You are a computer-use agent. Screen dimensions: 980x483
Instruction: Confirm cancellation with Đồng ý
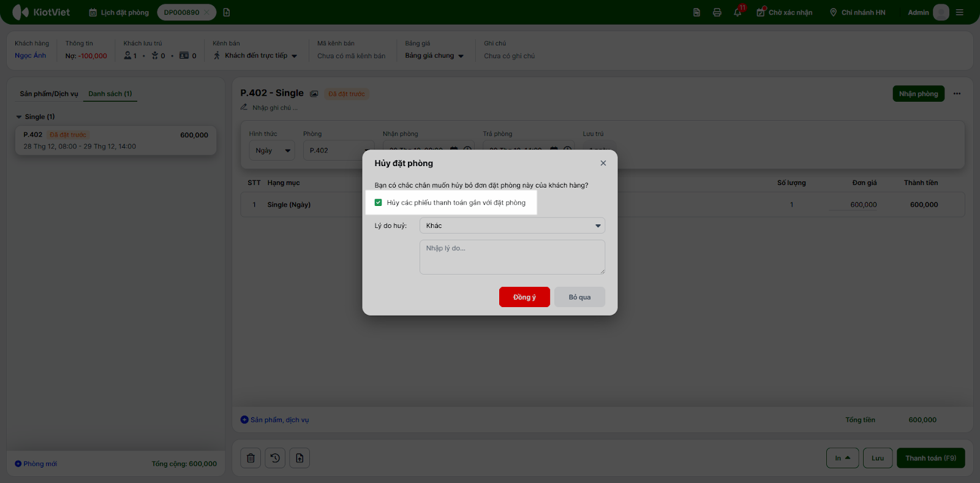click(524, 297)
